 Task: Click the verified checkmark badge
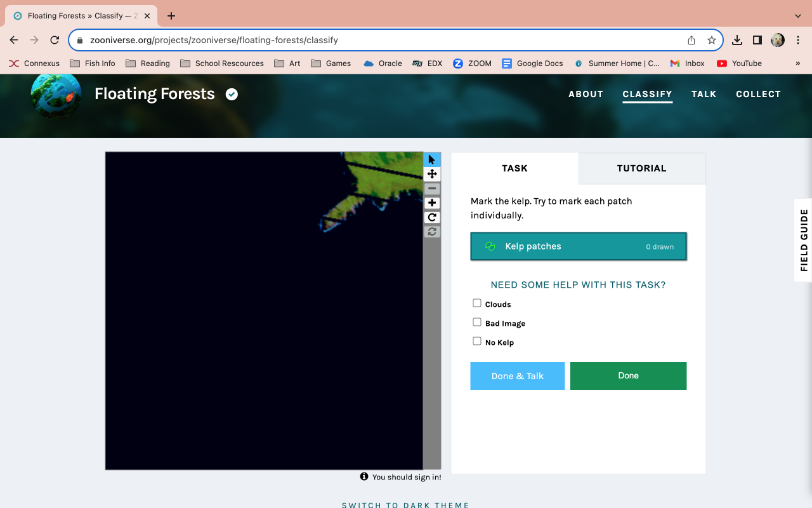point(232,95)
